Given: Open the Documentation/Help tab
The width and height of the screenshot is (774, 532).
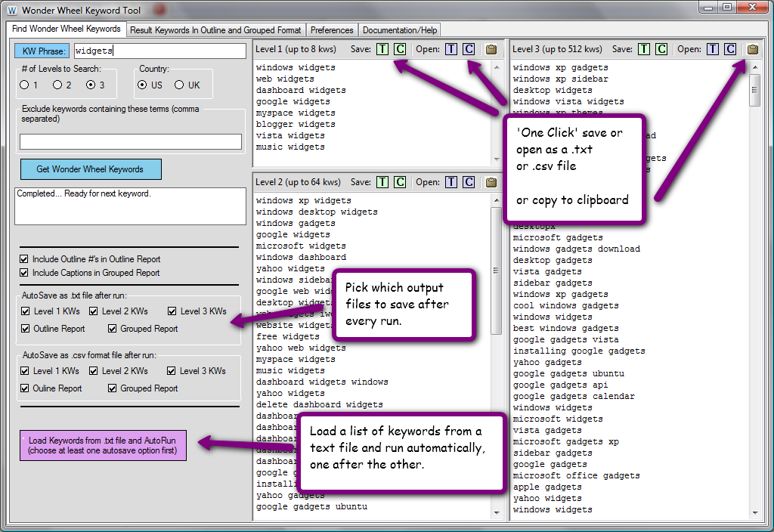Looking at the screenshot, I should 399,30.
